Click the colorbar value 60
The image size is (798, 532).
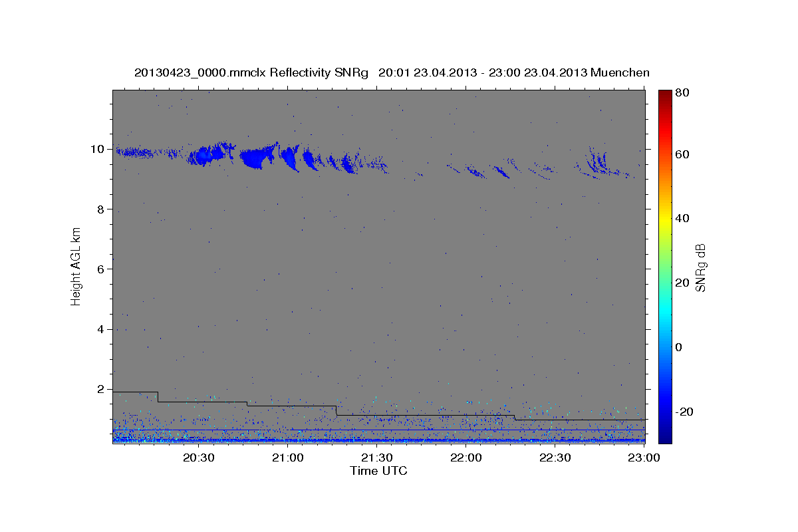pyautogui.click(x=682, y=154)
